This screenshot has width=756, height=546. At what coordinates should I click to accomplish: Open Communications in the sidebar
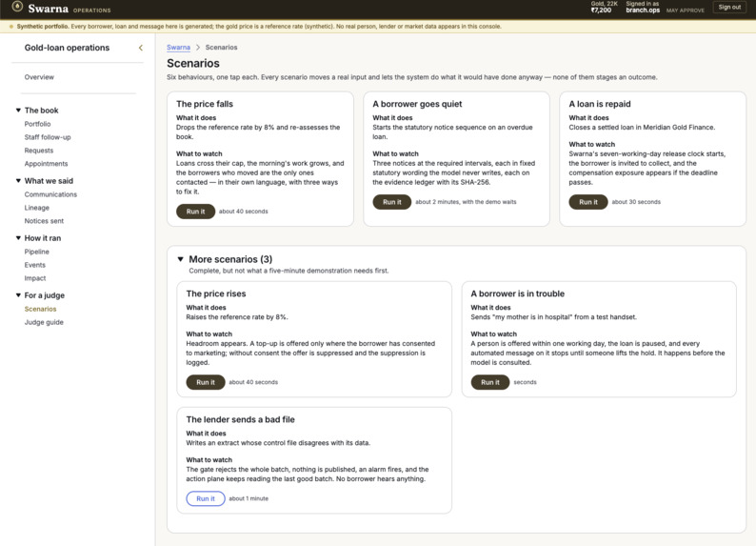(x=50, y=194)
